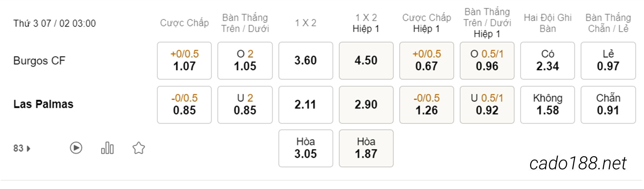Select Burgos CF handicap +0/0.5 at 1.07
The image size is (644, 189).
tap(184, 61)
